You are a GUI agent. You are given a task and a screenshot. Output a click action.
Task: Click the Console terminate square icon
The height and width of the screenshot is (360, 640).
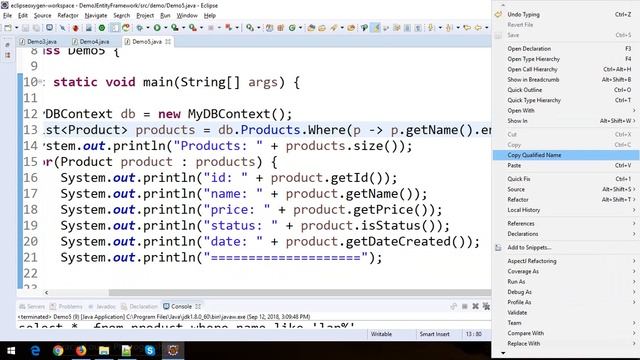[x=464, y=306]
